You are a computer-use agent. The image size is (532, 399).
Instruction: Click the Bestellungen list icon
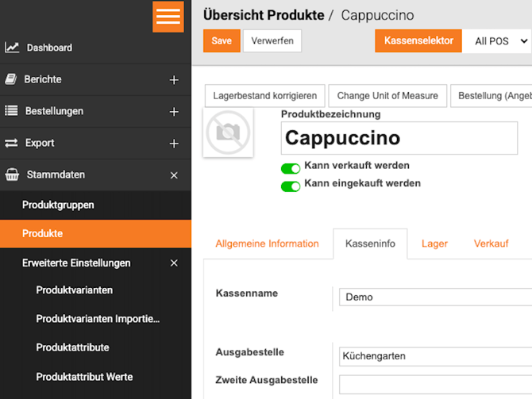11,111
